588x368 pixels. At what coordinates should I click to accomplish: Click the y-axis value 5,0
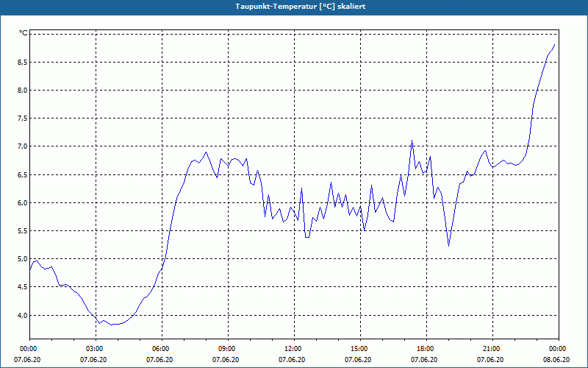23,259
